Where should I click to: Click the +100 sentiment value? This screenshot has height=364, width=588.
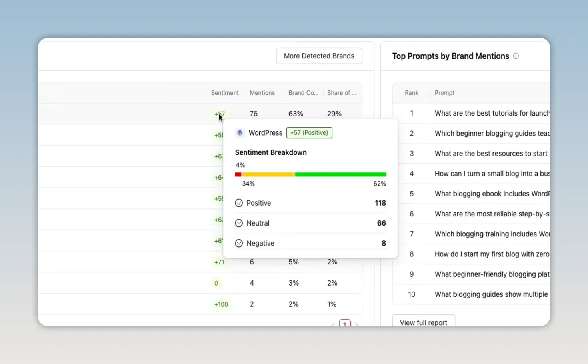click(x=221, y=304)
